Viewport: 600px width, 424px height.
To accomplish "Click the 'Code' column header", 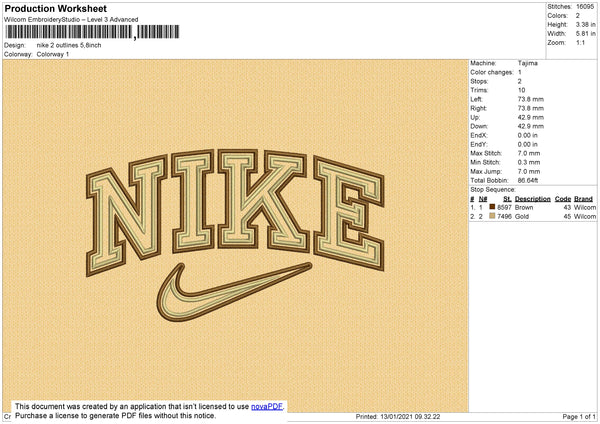I will (563, 199).
